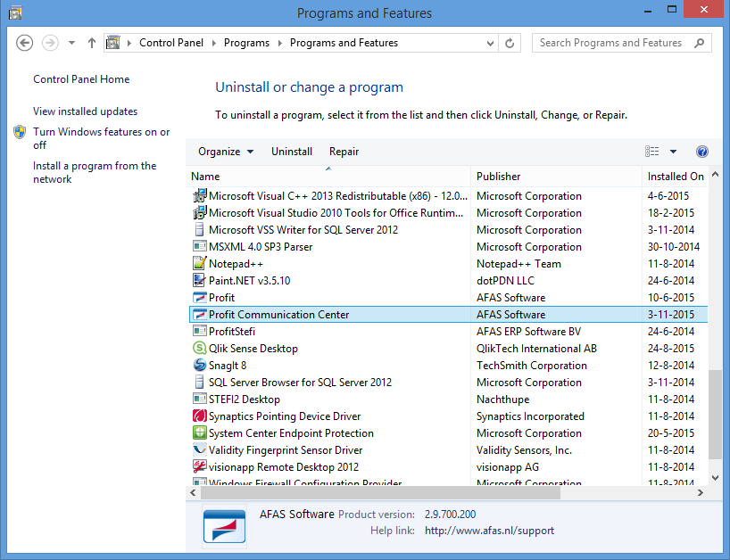Click the vertical scrollbar thumb
Screen dimensions: 730x560
point(716,414)
